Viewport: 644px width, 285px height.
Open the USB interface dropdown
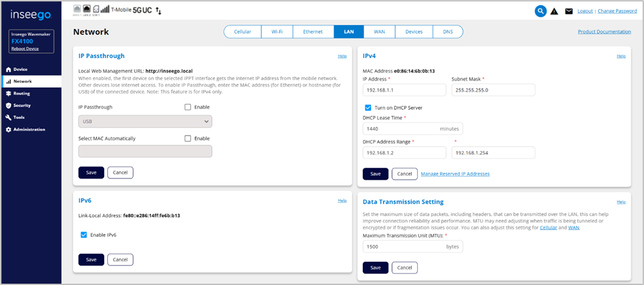[x=145, y=121]
